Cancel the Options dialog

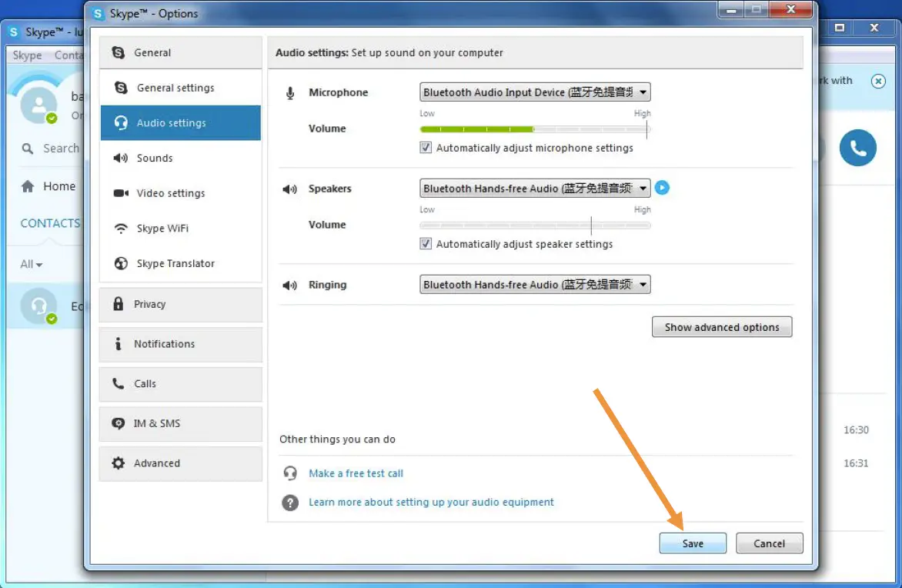(769, 543)
